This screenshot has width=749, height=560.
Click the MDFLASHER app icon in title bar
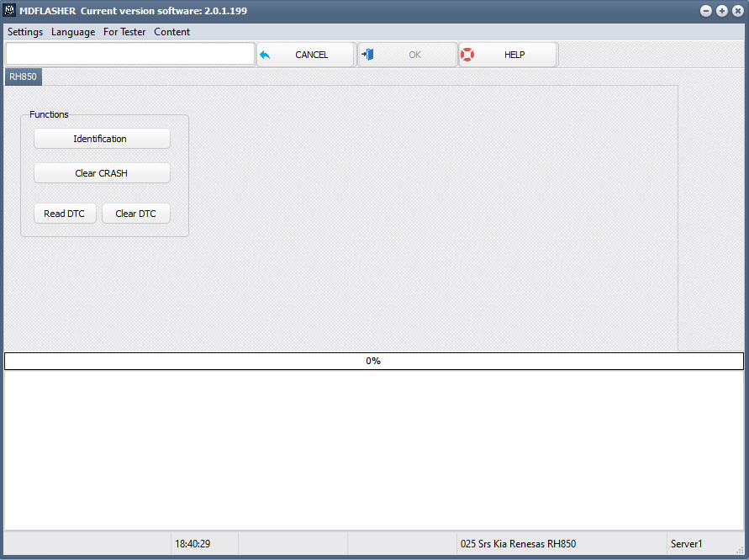click(9, 10)
